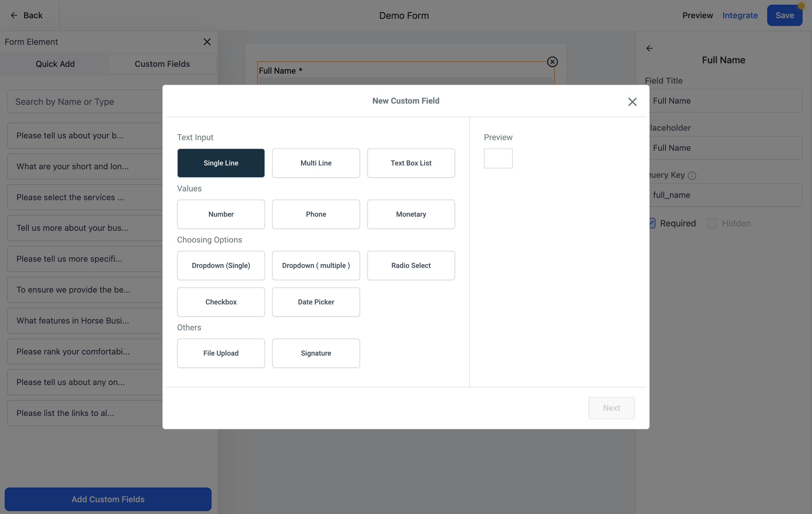812x514 pixels.
Task: Click the Preview box in the dialog
Action: coord(498,158)
